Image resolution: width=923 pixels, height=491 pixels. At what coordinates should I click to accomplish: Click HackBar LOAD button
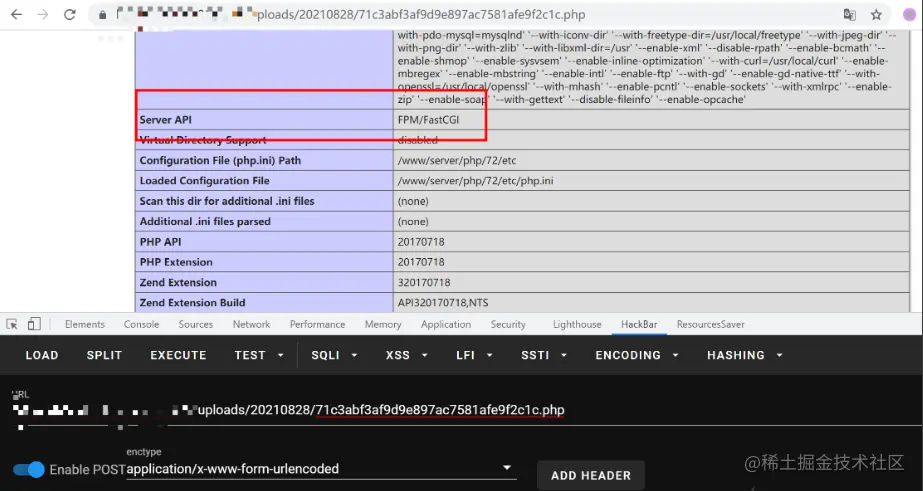coord(42,355)
